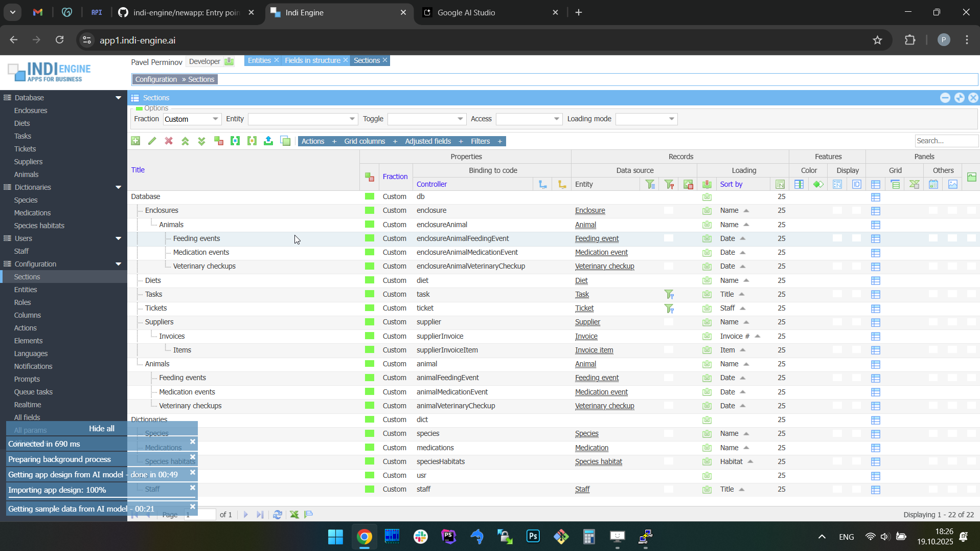Click the double-chevron move up icon

pyautogui.click(x=186, y=141)
